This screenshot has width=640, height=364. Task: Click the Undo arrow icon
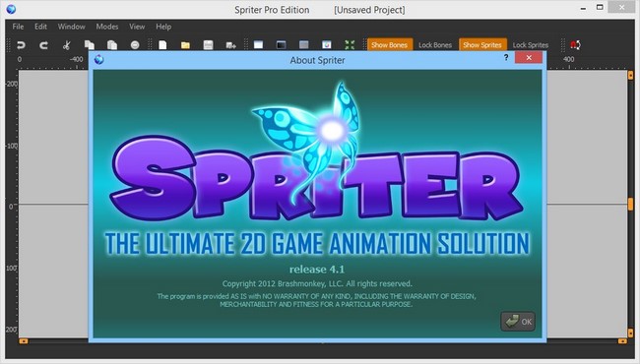point(21,45)
